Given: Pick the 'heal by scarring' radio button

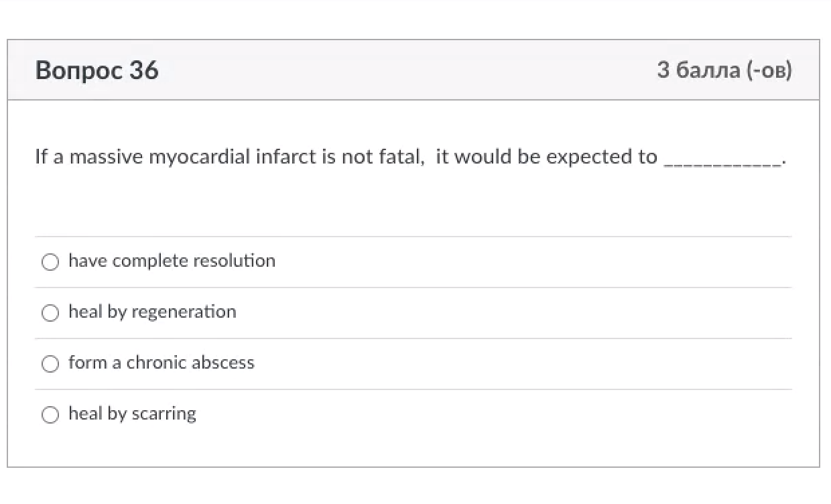Looking at the screenshot, I should [x=50, y=414].
